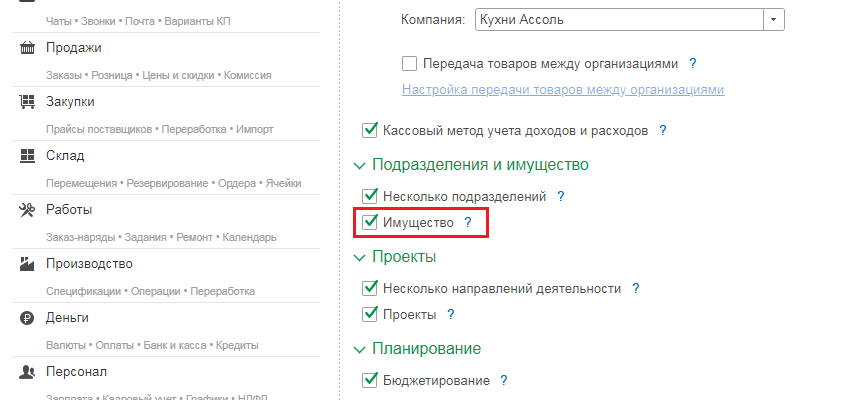Open Деньги via the ruble icon

tap(27, 318)
